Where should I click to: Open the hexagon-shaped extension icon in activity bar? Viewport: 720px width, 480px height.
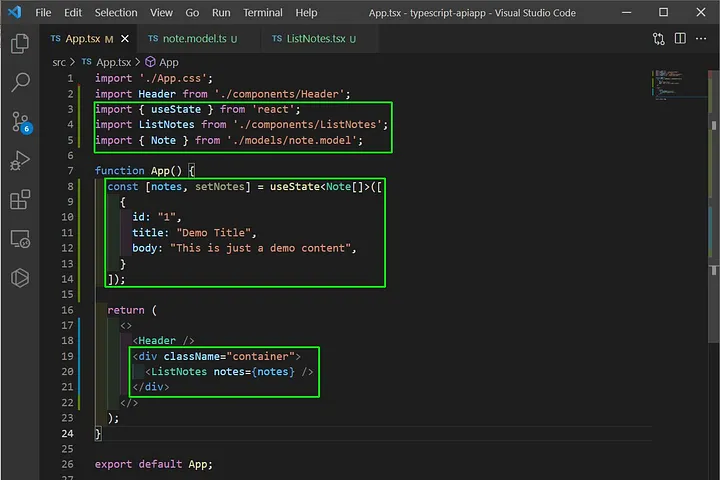[20, 278]
